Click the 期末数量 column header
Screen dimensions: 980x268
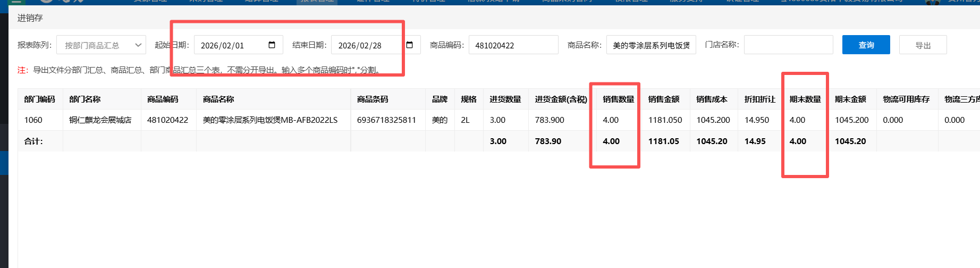tap(805, 99)
